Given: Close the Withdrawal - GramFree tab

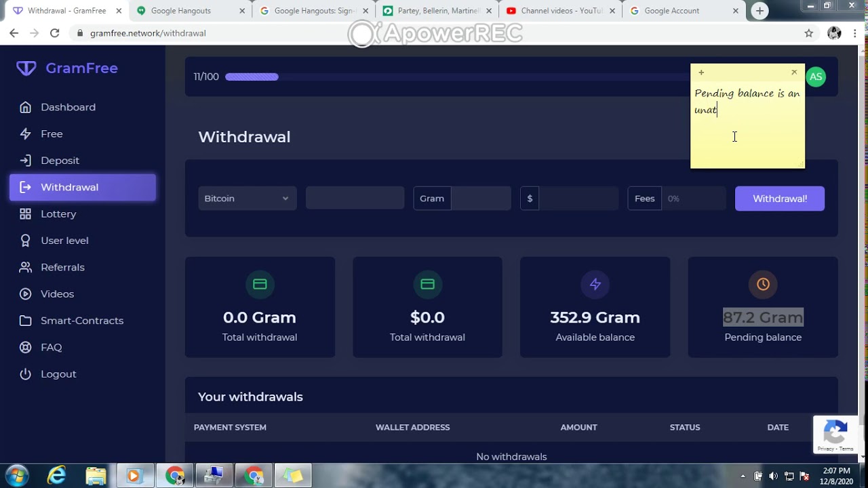Looking at the screenshot, I should click(119, 11).
